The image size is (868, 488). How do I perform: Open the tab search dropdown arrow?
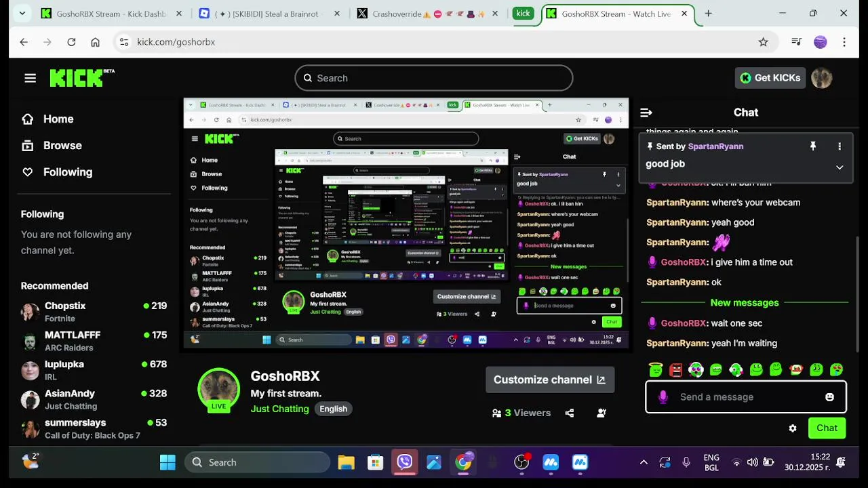tap(22, 13)
